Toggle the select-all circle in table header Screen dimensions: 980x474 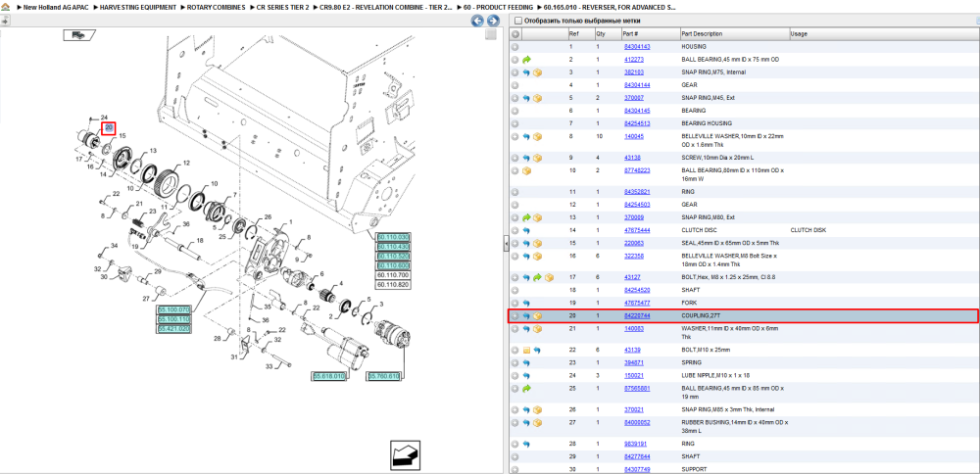[515, 34]
